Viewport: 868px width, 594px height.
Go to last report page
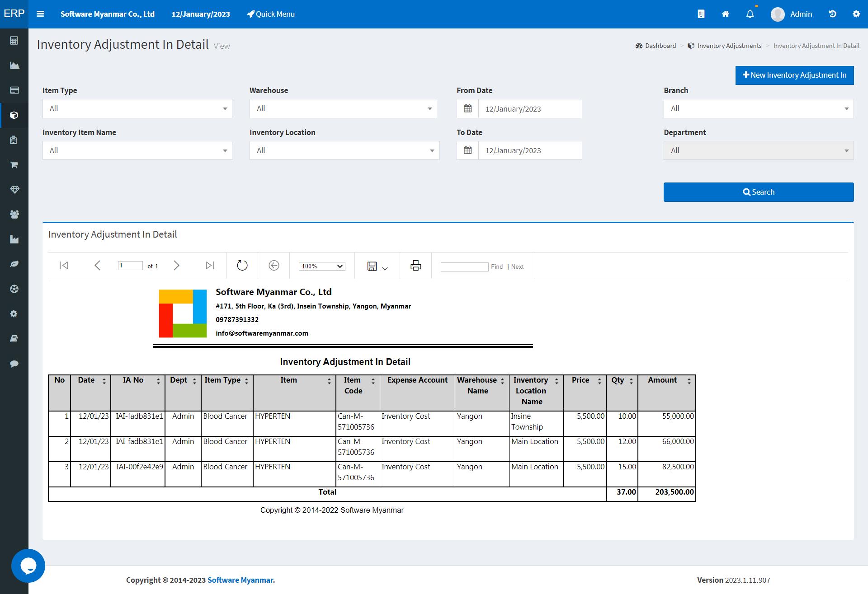pyautogui.click(x=210, y=266)
